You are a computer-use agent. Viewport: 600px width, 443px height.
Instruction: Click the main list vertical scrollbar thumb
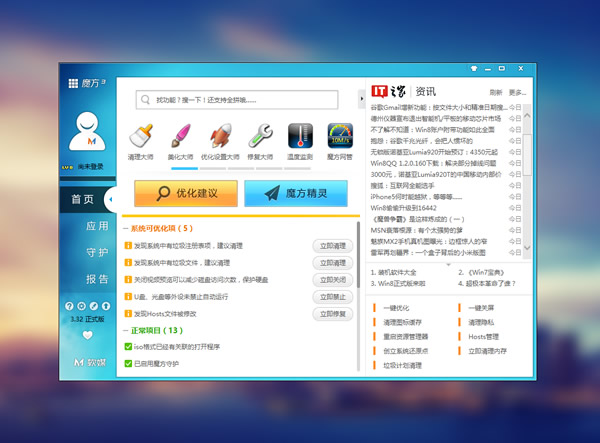point(358,254)
